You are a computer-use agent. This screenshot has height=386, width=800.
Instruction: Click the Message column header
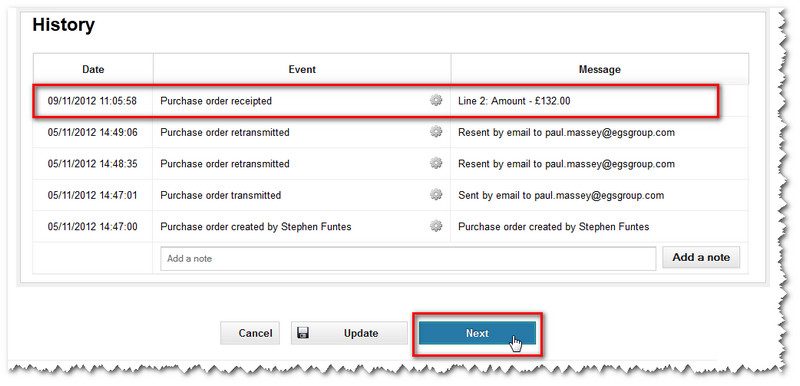(x=599, y=69)
